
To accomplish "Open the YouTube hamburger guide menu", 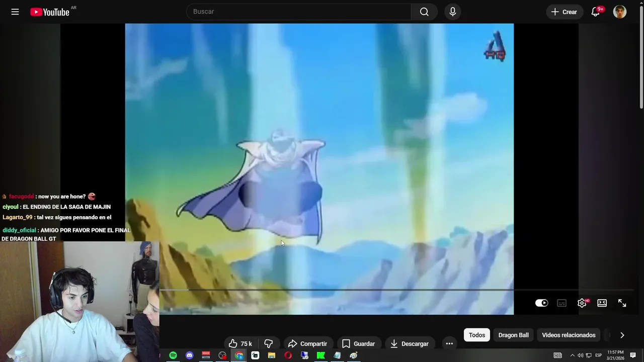I will click(15, 12).
